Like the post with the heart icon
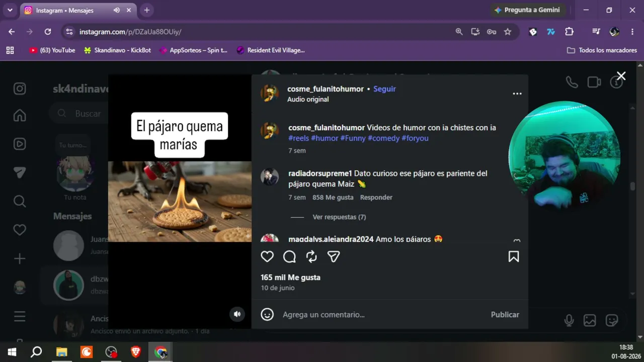The width and height of the screenshot is (644, 362). (x=267, y=257)
